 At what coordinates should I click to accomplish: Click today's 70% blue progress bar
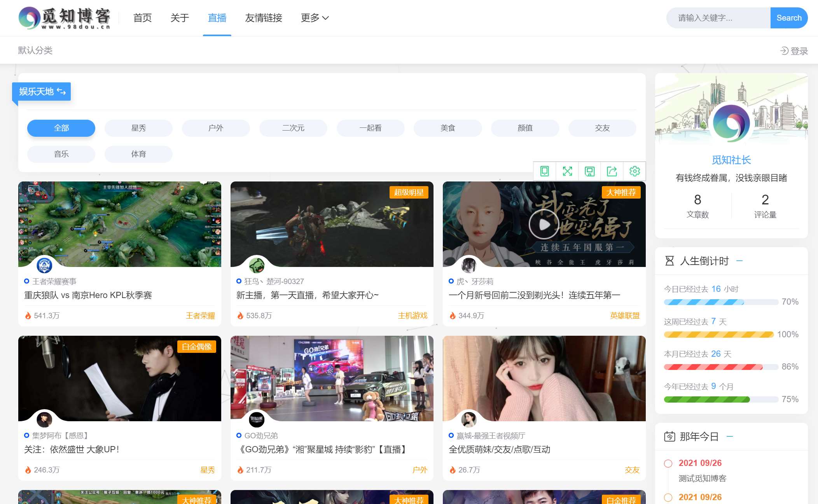click(721, 302)
